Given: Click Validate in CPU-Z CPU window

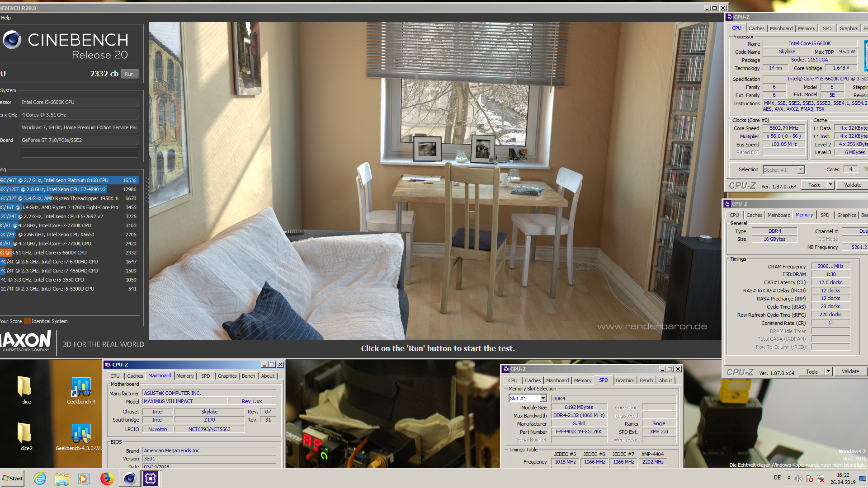Looking at the screenshot, I should (853, 185).
